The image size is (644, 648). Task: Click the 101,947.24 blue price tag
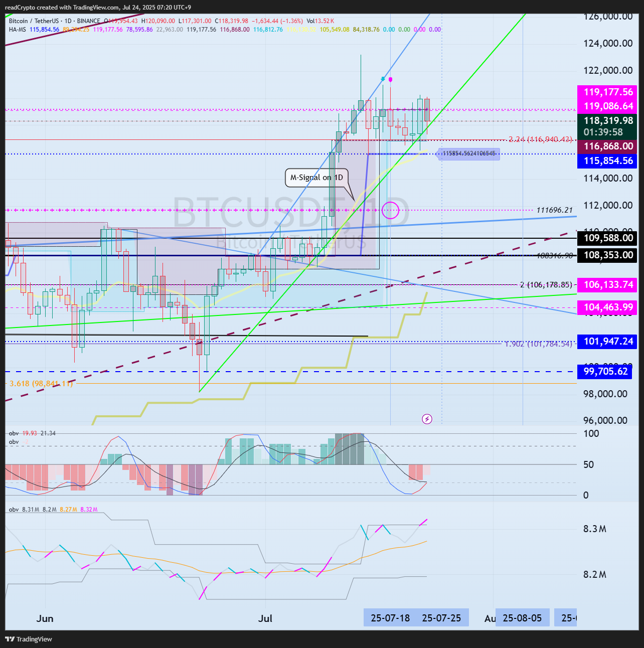[x=608, y=341]
